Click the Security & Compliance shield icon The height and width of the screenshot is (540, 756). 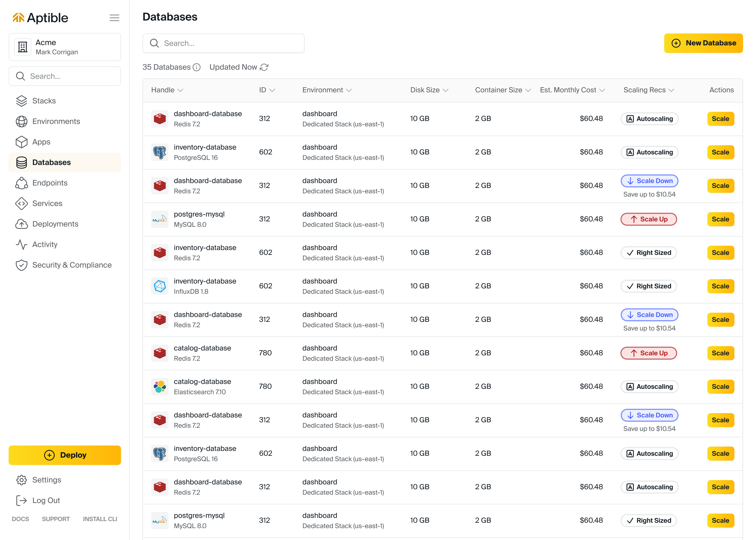[x=22, y=265]
